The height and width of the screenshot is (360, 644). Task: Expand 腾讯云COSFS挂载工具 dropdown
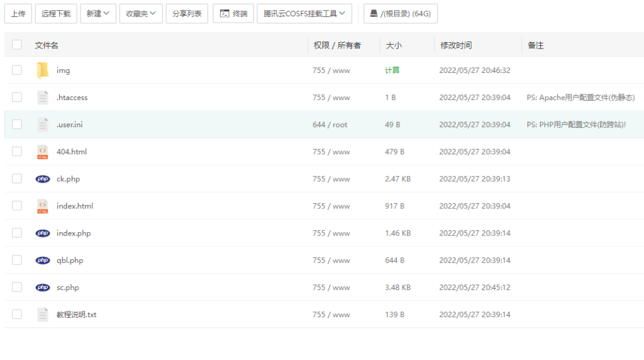pos(304,13)
